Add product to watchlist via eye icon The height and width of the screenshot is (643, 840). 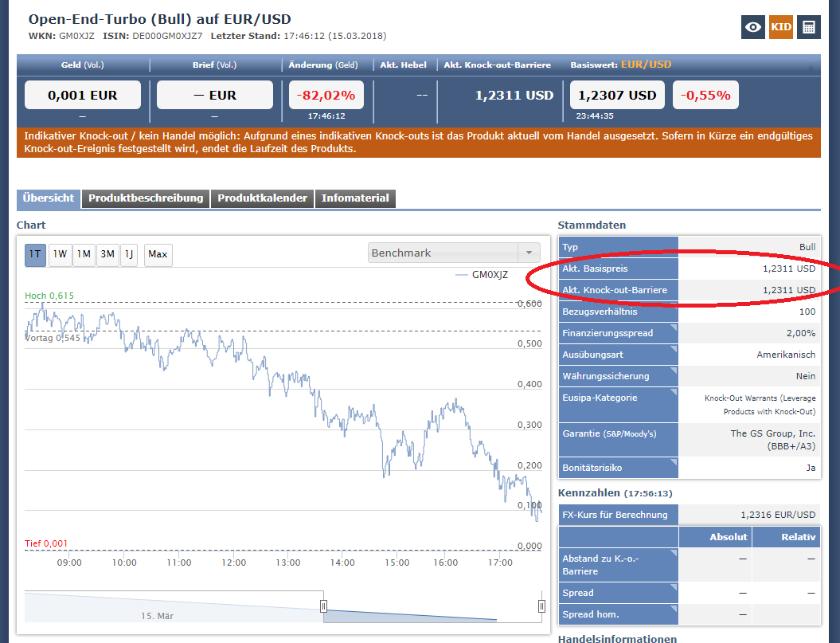click(752, 27)
